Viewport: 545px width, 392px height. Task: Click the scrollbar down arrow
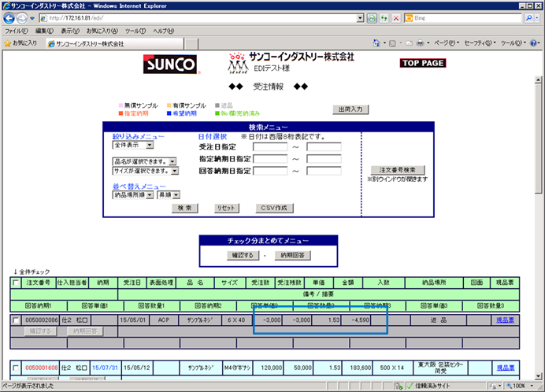coord(538,375)
